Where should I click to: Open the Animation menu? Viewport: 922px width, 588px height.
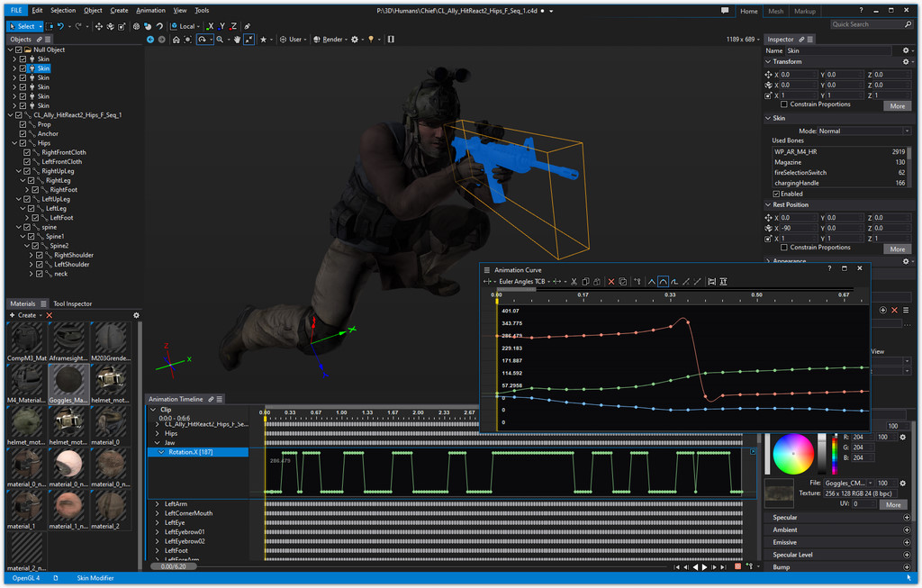tap(150, 10)
